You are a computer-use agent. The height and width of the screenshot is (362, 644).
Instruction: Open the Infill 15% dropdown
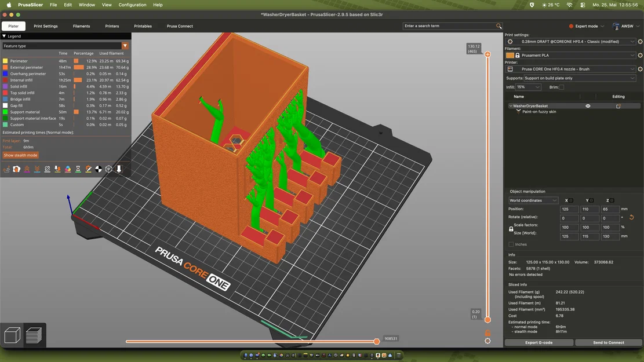528,87
